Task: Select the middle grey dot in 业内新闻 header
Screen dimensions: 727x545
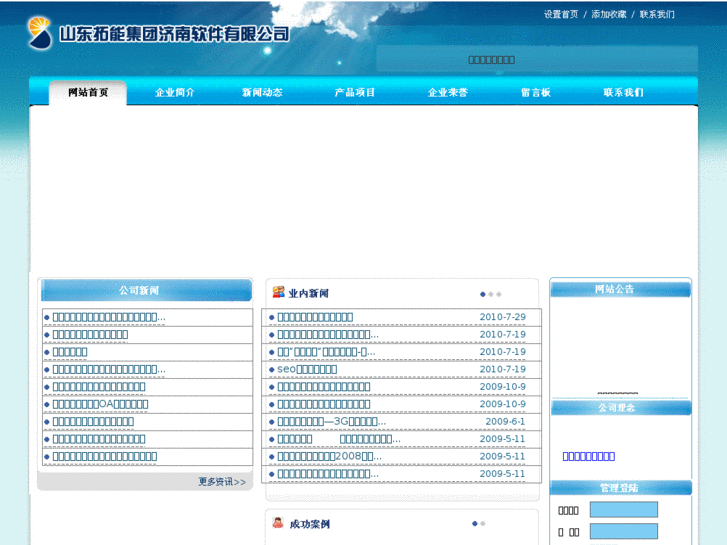Action: (491, 294)
